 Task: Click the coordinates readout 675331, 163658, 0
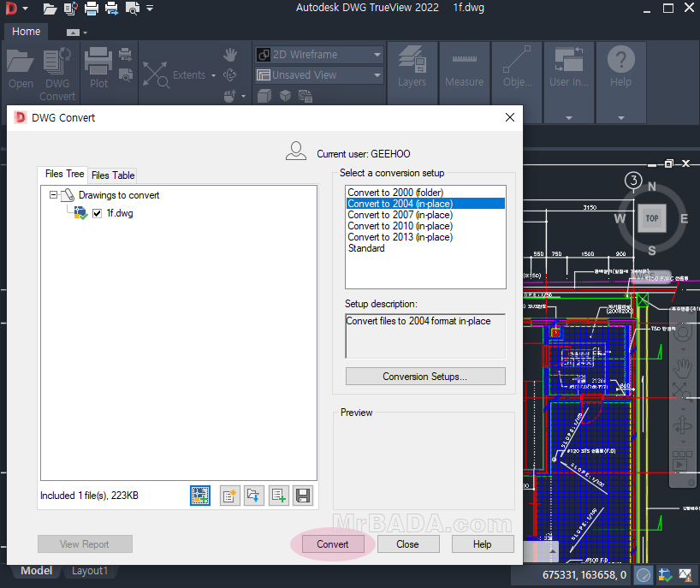[584, 575]
